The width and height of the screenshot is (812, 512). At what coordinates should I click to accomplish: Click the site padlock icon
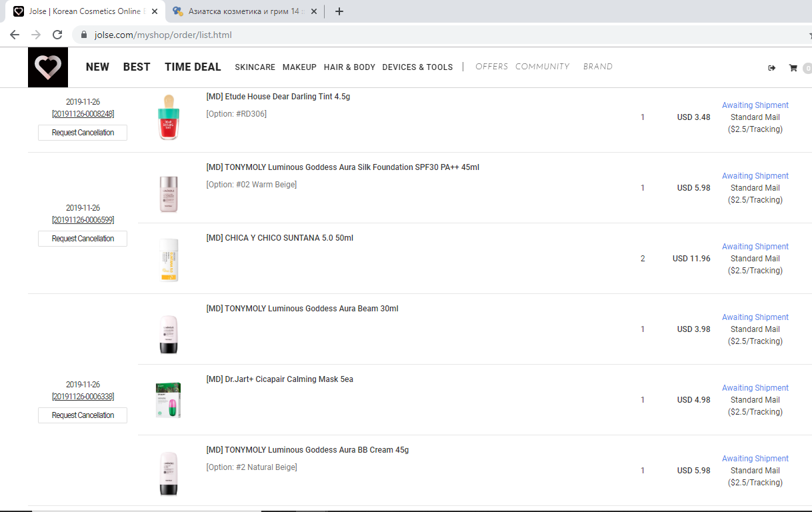pyautogui.click(x=84, y=35)
